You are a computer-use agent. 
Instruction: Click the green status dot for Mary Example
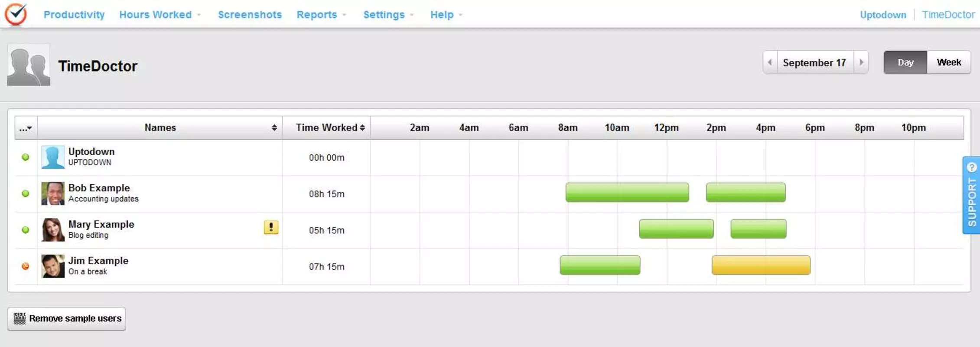26,230
